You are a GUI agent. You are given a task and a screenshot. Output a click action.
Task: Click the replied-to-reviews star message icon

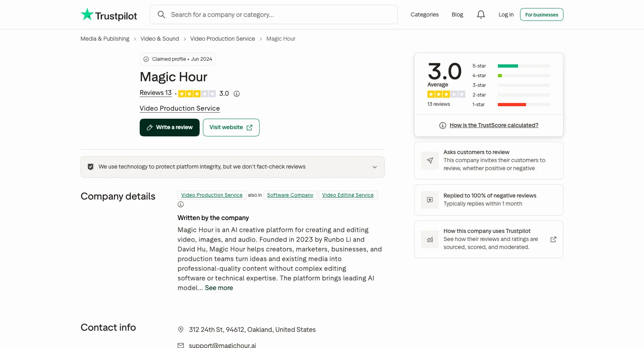pyautogui.click(x=430, y=200)
